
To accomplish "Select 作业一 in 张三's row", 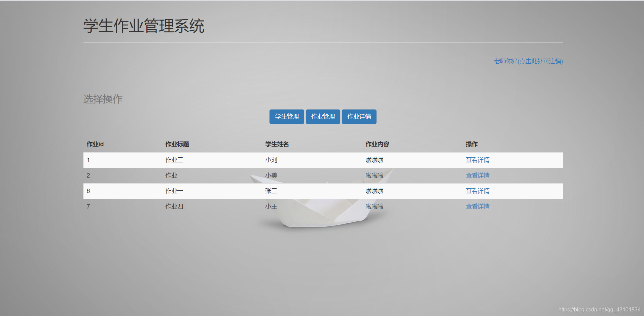I will [x=174, y=191].
